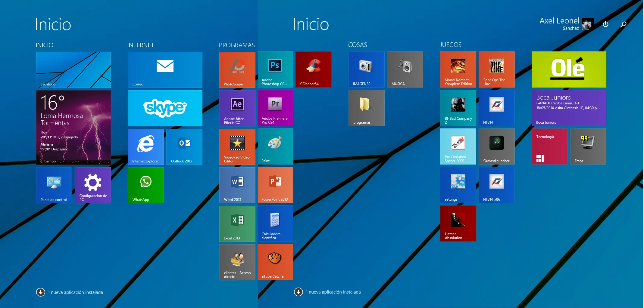Click the user profile picture
The width and height of the screenshot is (644, 308).
point(588,24)
